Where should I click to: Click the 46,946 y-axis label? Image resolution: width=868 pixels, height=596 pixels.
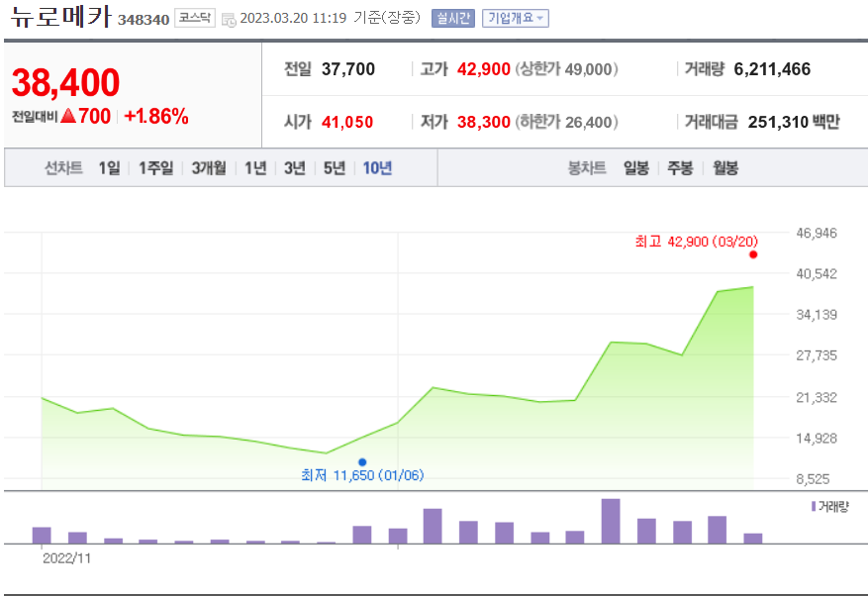817,234
